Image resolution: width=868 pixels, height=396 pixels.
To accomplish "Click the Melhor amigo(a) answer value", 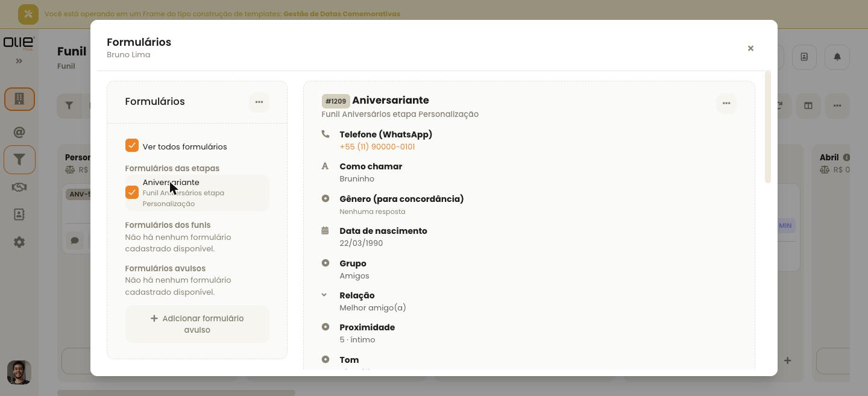I will [x=373, y=308].
